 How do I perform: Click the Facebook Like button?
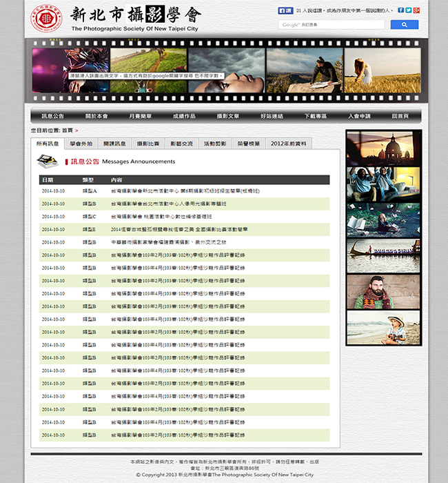(x=285, y=10)
